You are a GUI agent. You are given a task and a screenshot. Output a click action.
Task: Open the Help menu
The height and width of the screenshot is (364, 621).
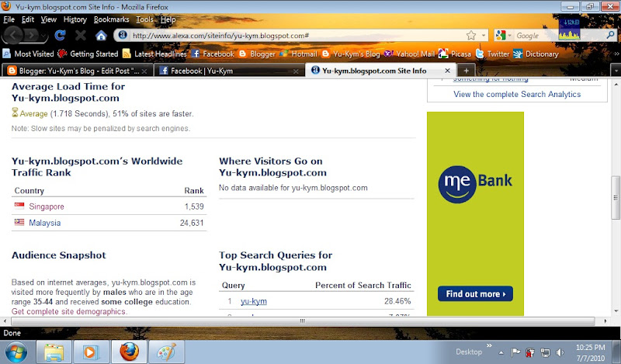[168, 19]
